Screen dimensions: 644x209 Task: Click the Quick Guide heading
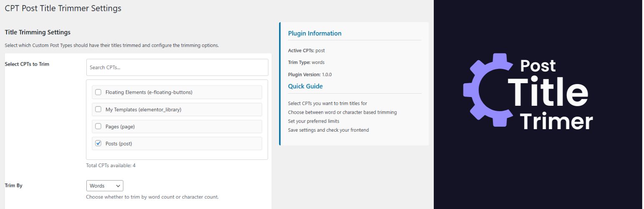[305, 87]
